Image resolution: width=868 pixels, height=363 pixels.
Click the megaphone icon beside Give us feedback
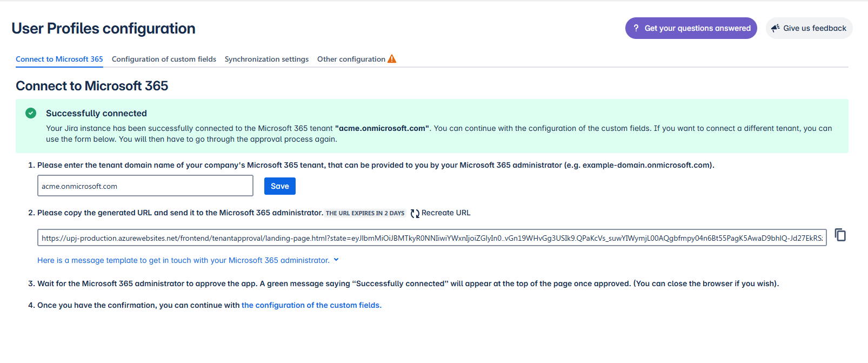[x=776, y=28]
